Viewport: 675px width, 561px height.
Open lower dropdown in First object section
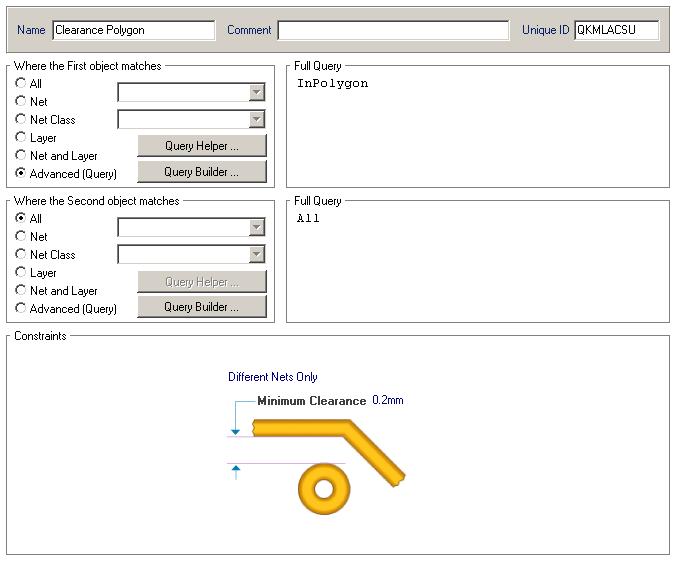[x=257, y=119]
